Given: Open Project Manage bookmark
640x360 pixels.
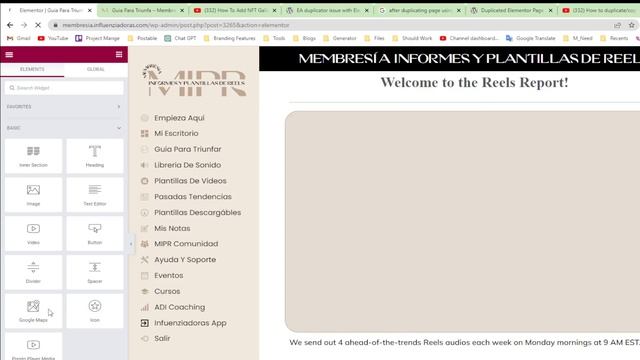Looking at the screenshot, I should [x=98, y=38].
